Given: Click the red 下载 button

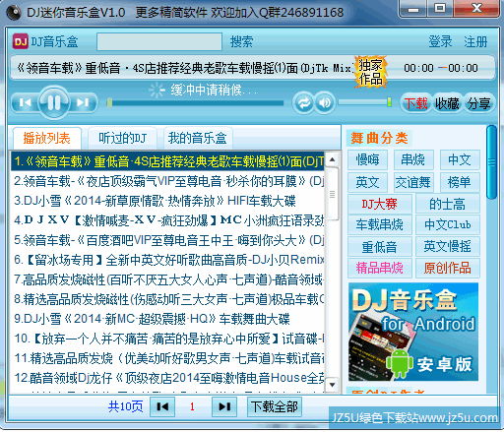Looking at the screenshot, I should tap(415, 103).
